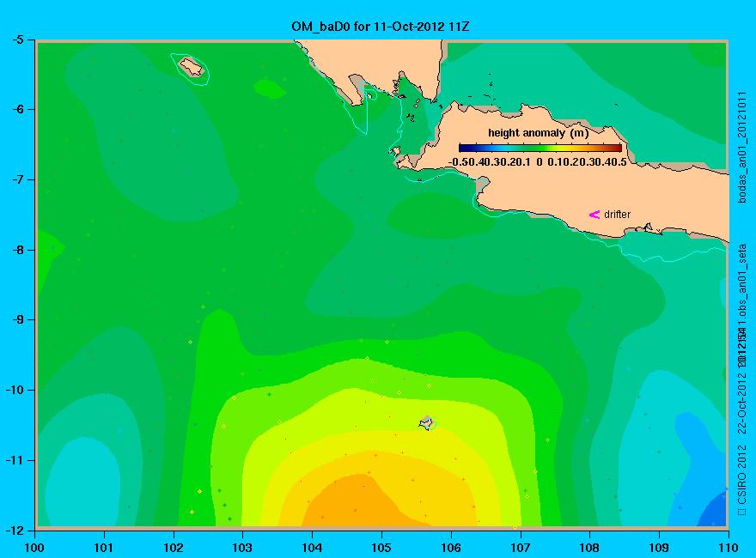Click the vertical 'CSIRO 2012' copyright text

click(742, 475)
